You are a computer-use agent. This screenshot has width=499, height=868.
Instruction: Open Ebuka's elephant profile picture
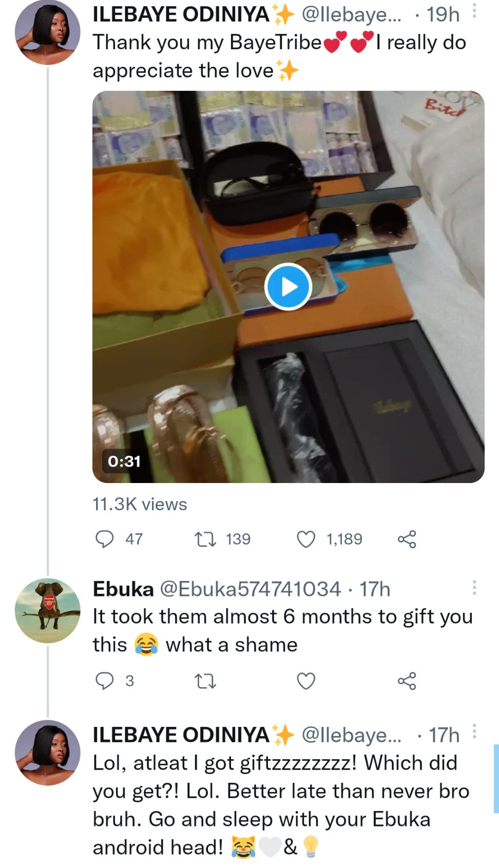coord(48,611)
